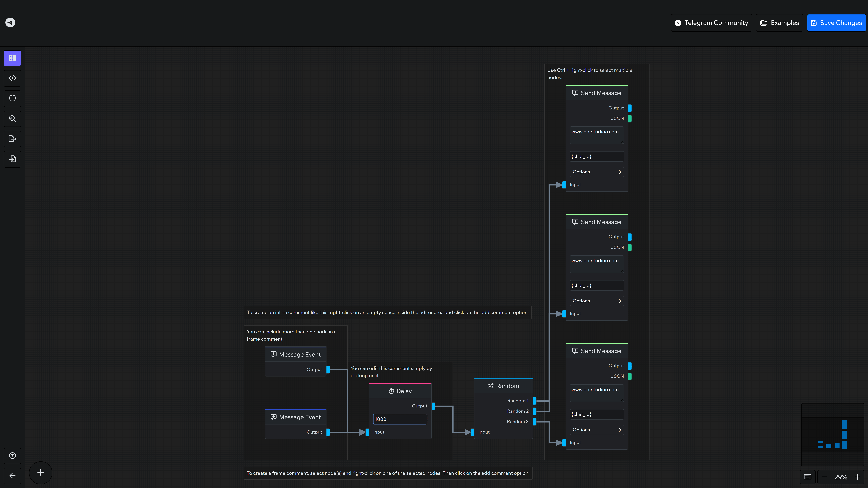
Task: Click the Telegram logo at top left
Action: (10, 23)
